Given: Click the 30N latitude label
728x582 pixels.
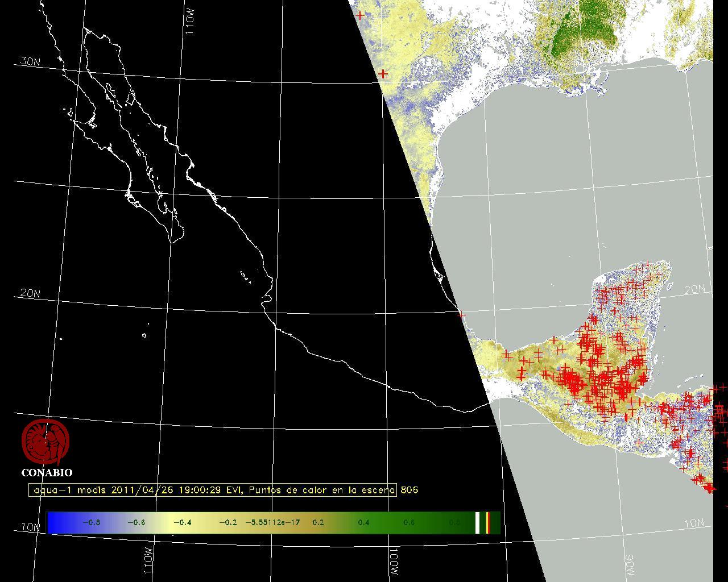Looking at the screenshot, I should tap(30, 61).
